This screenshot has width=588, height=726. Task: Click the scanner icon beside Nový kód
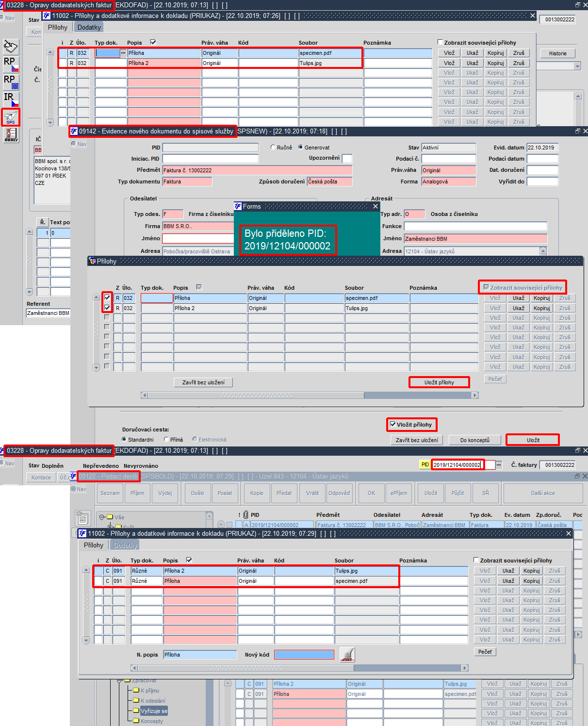pos(347,655)
